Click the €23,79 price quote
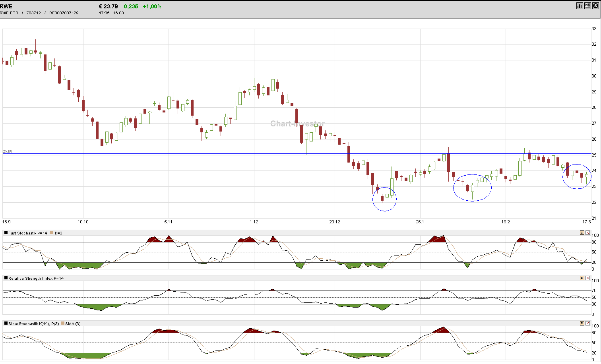Screen dimensions: 601x364 point(107,6)
